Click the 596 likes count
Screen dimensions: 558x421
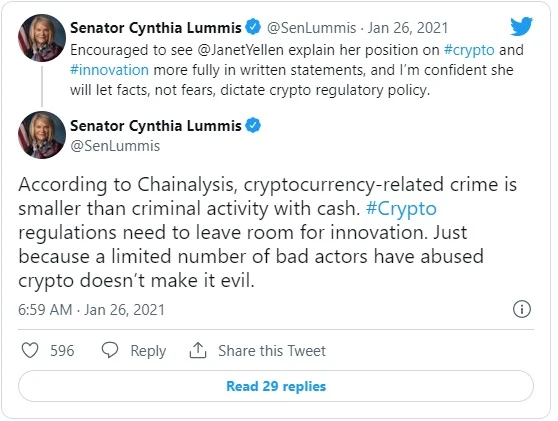(62, 351)
